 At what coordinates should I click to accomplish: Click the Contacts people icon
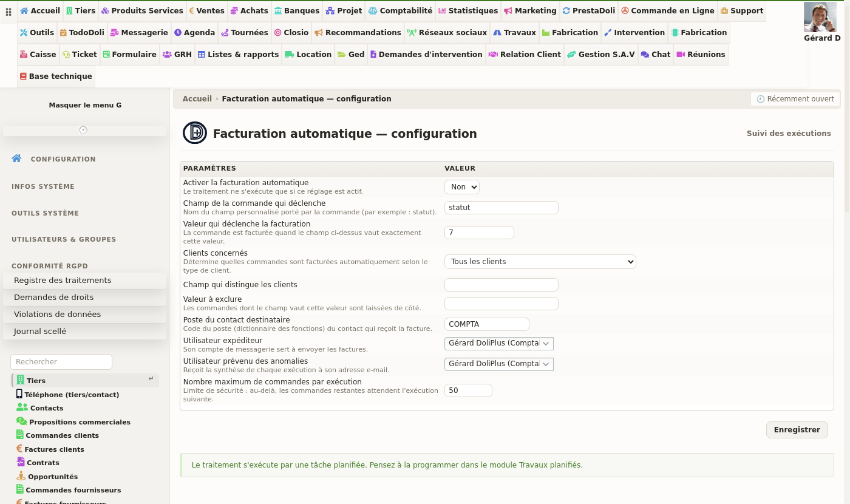coord(22,407)
